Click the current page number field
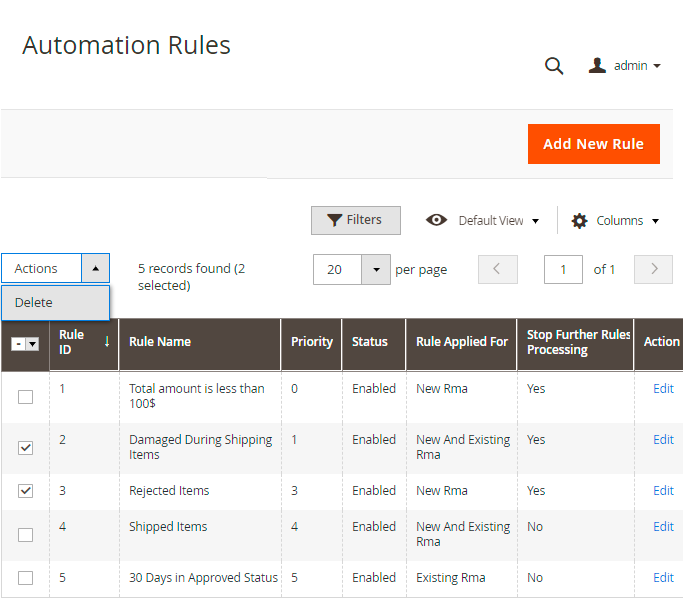Screen dimensions: 683x605 [x=563, y=269]
